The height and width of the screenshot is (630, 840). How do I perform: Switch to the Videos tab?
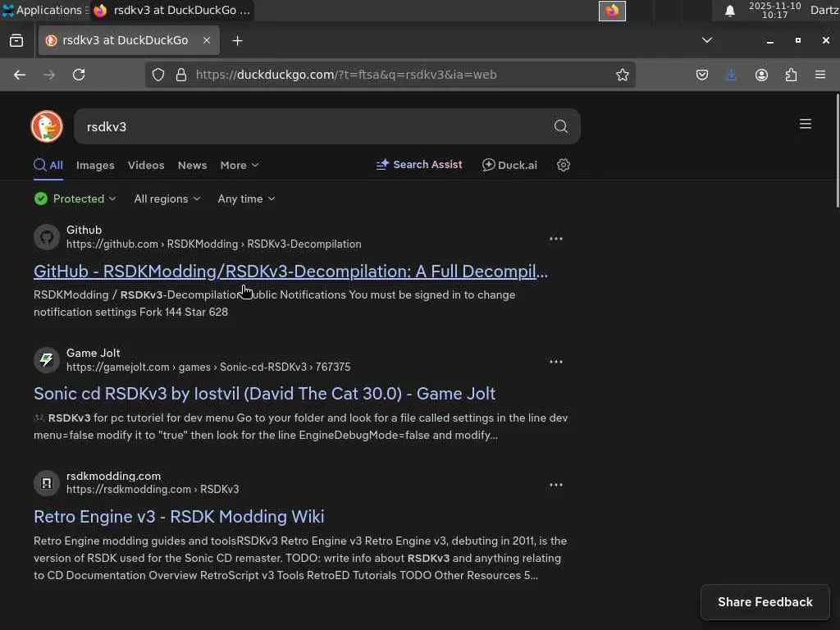click(146, 165)
